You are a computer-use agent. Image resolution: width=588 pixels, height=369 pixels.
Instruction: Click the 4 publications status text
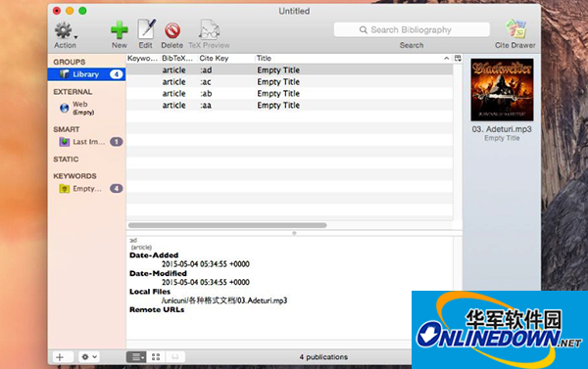pyautogui.click(x=323, y=357)
